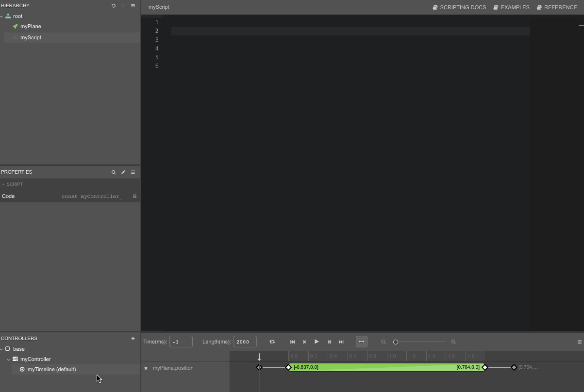584x392 pixels.
Task: Click the lock icon beside Code
Action: [135, 196]
